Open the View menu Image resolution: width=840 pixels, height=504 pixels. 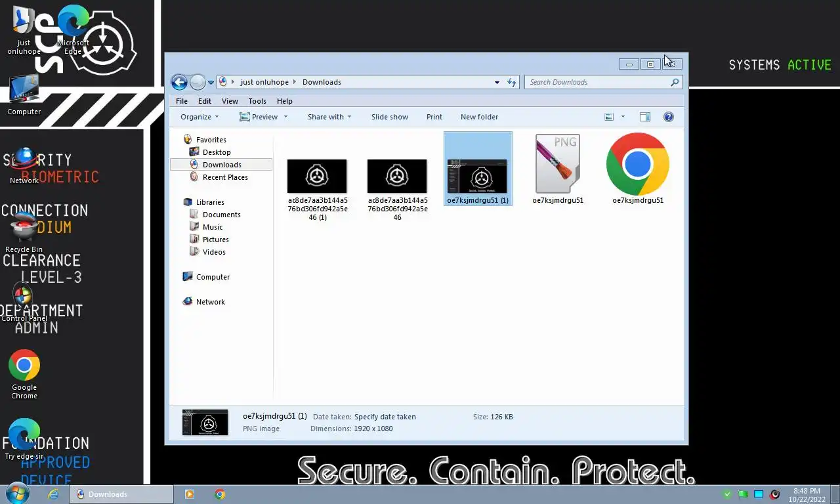click(x=230, y=101)
